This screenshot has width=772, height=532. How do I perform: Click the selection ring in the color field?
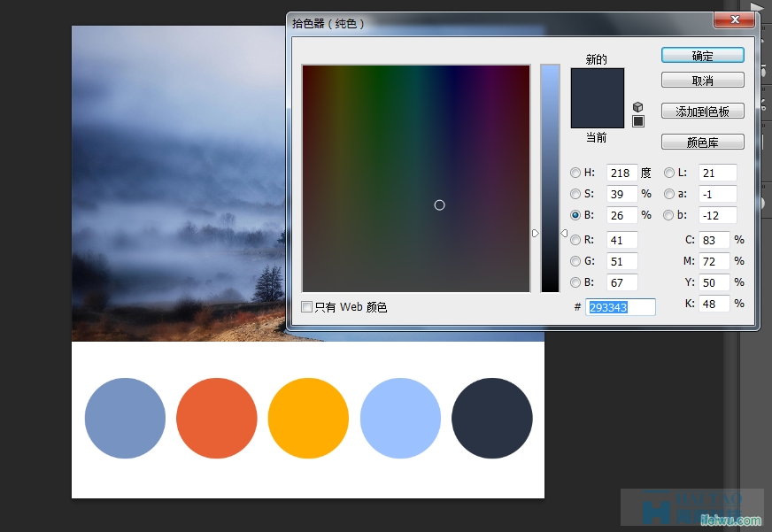coord(440,205)
